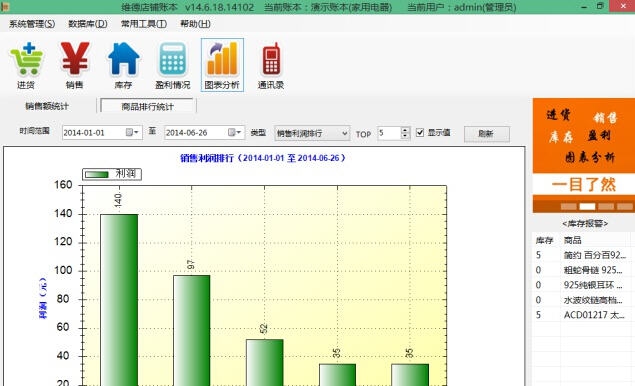Open start date 2014-01-01 calendar dropdown
635x386 pixels.
click(x=132, y=132)
